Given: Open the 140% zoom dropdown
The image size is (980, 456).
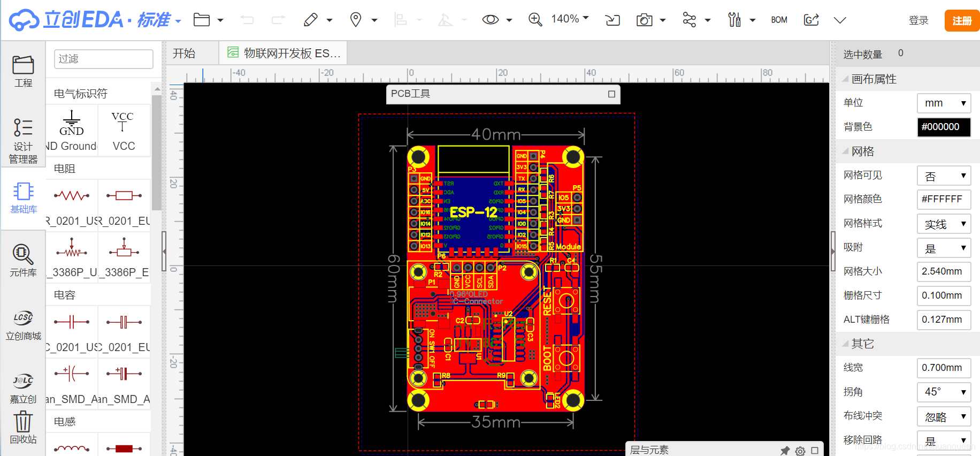Looking at the screenshot, I should 570,19.
